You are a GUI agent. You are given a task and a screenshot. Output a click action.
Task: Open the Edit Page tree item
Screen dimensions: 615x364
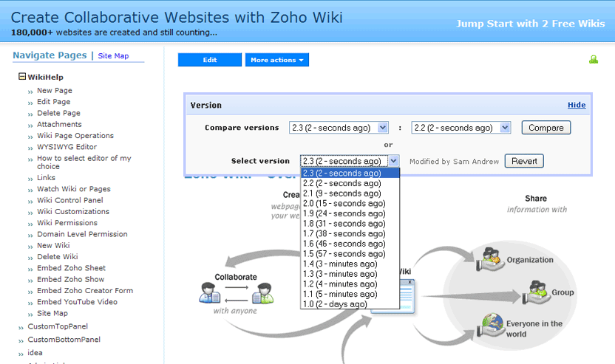53,102
